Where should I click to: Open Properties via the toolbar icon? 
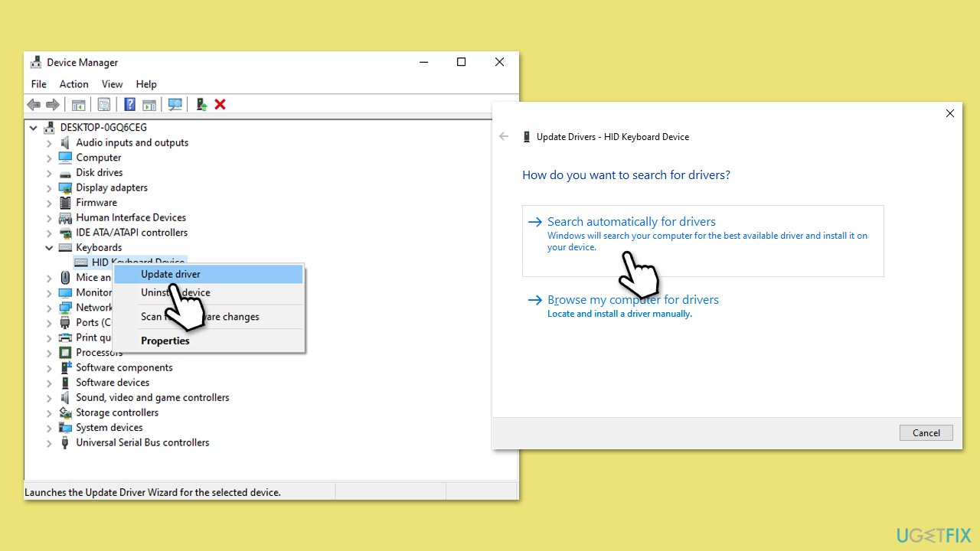(x=104, y=104)
